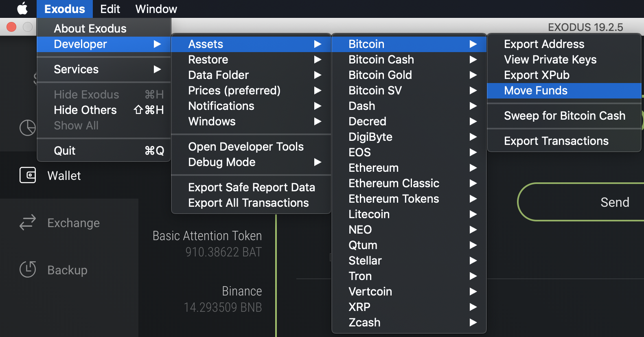This screenshot has height=337, width=644.
Task: Open the Ethereum Classic submenu
Action: point(409,183)
